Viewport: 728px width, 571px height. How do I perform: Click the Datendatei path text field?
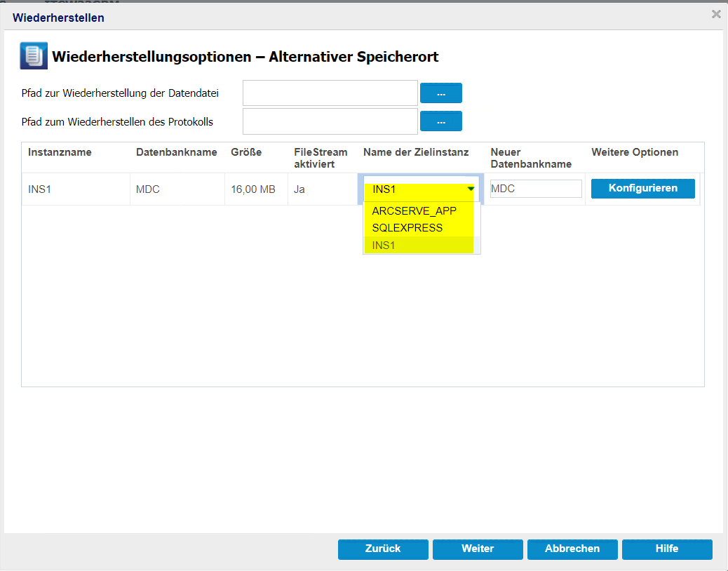point(330,93)
